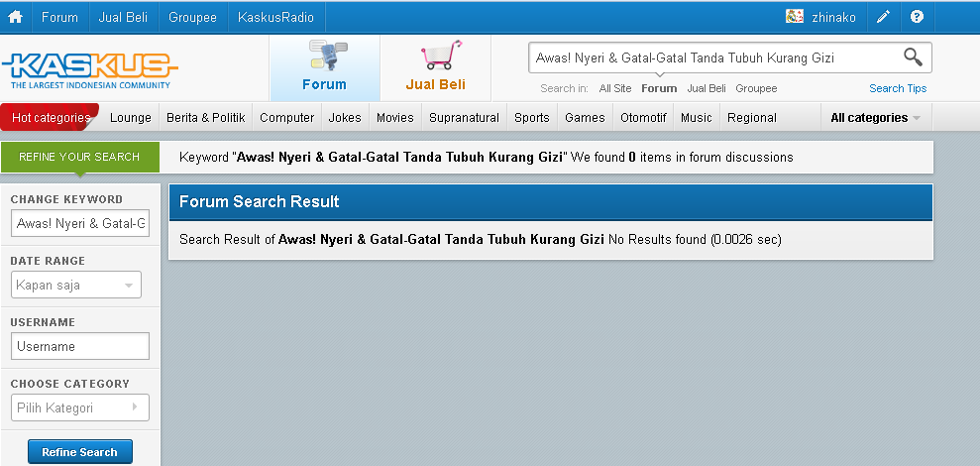Click the magnifier search icon
The width and height of the screenshot is (980, 466).
point(913,57)
